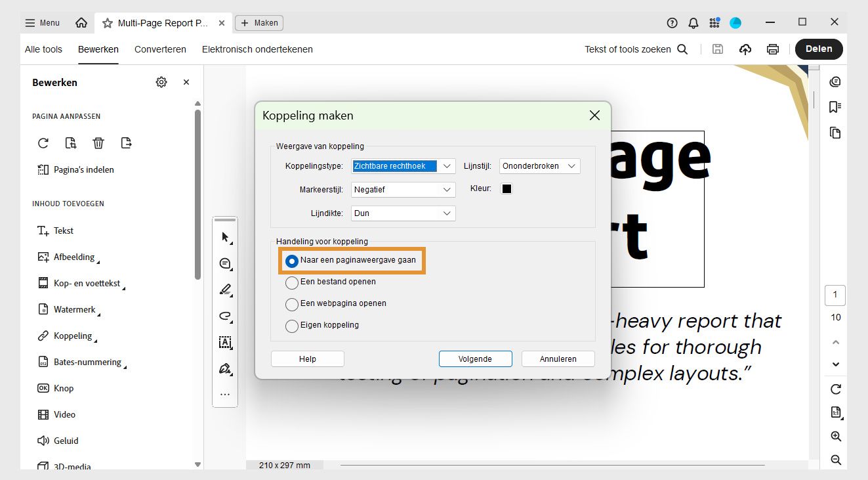Click the Maken new tab button
Screen dimensions: 868x480
(x=259, y=23)
